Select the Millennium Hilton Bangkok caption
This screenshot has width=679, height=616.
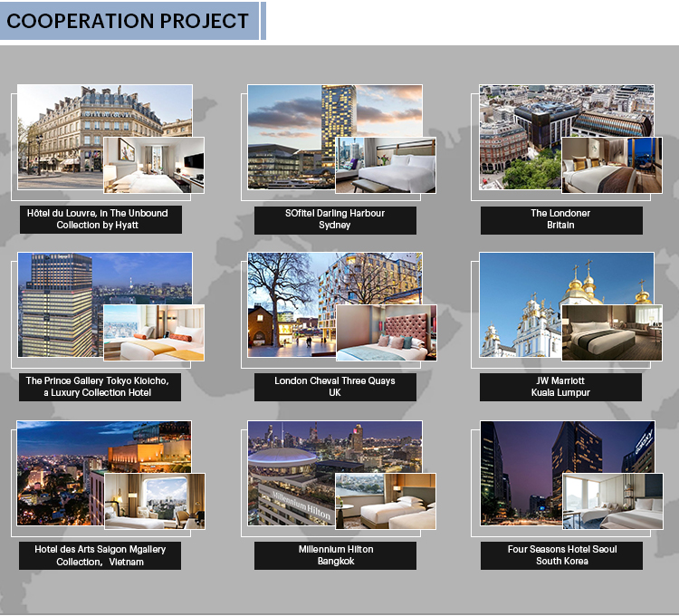pyautogui.click(x=335, y=555)
